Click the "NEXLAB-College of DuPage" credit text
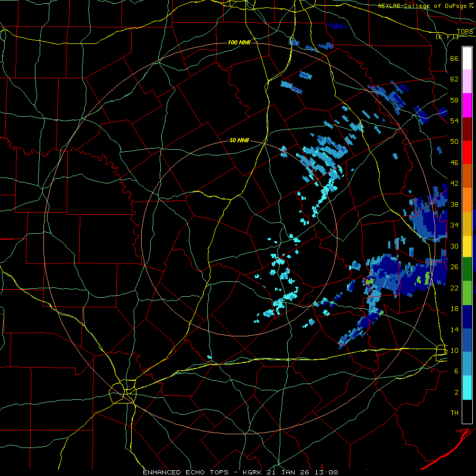 [x=423, y=6]
